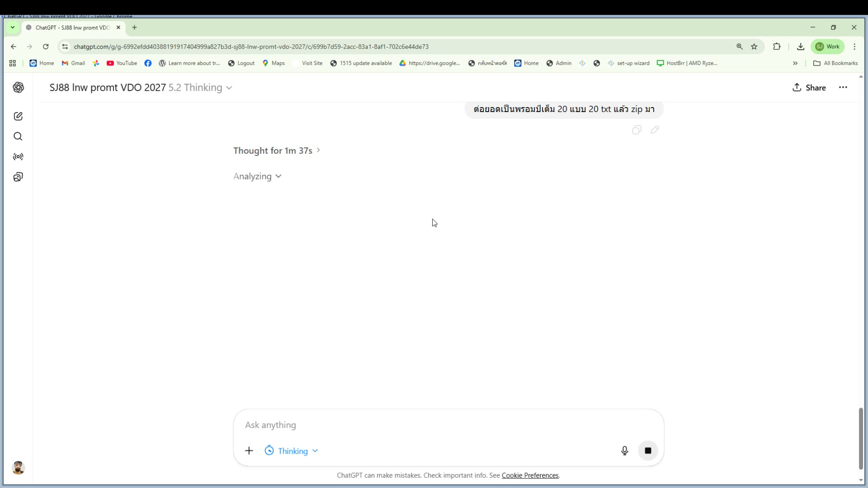Click the Share button
868x488 pixels.
809,88
